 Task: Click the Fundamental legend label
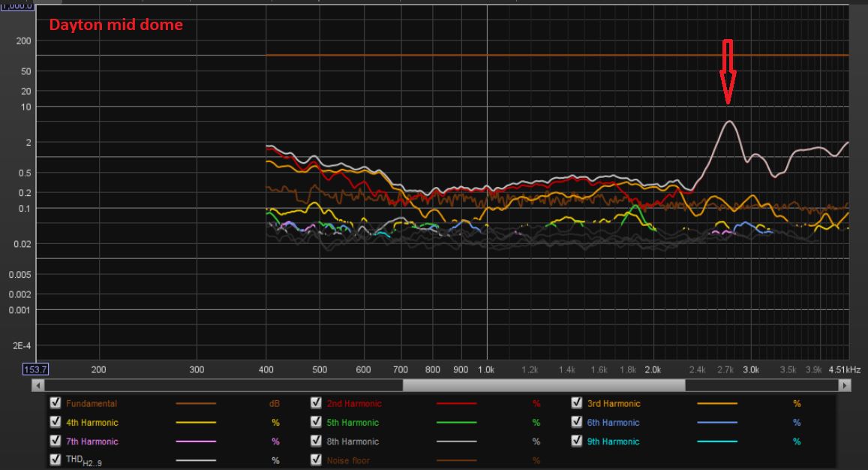[x=92, y=403]
